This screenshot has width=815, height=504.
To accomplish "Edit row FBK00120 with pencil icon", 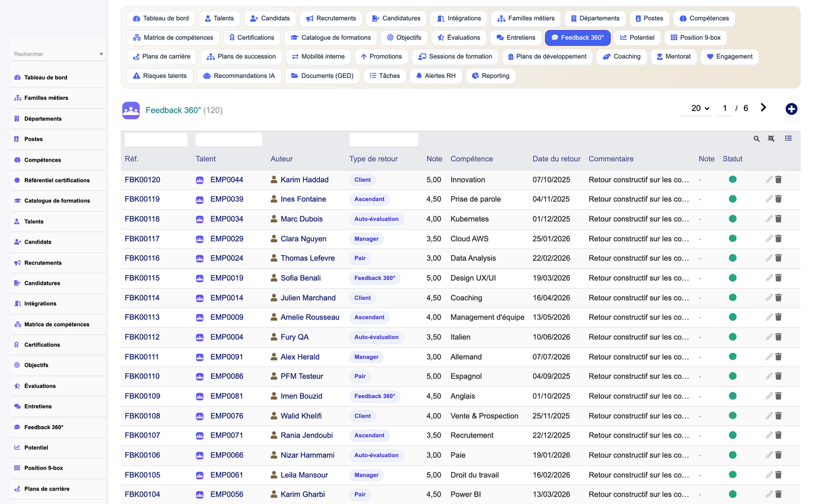I will point(769,179).
